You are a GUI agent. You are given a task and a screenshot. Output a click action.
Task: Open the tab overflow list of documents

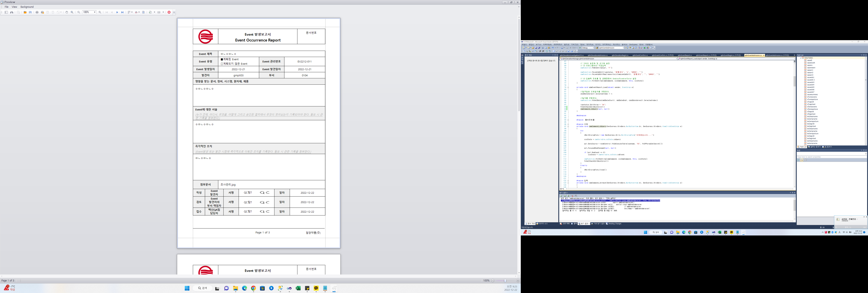[794, 55]
